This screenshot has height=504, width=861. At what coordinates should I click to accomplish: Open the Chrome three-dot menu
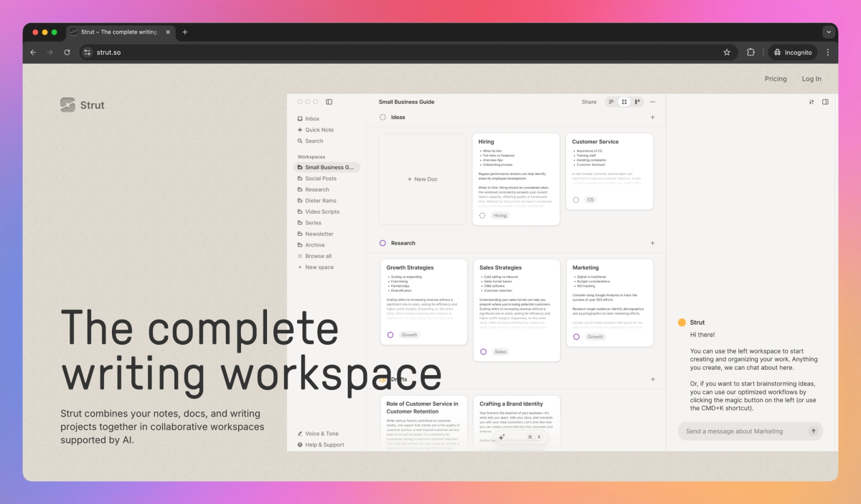(x=828, y=52)
